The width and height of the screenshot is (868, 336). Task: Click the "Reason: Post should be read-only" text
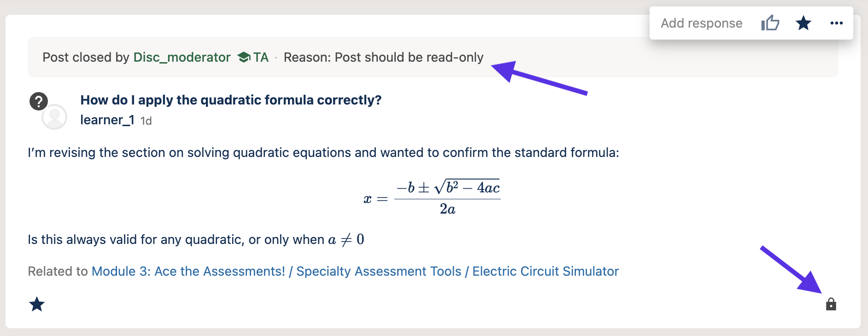click(x=383, y=57)
